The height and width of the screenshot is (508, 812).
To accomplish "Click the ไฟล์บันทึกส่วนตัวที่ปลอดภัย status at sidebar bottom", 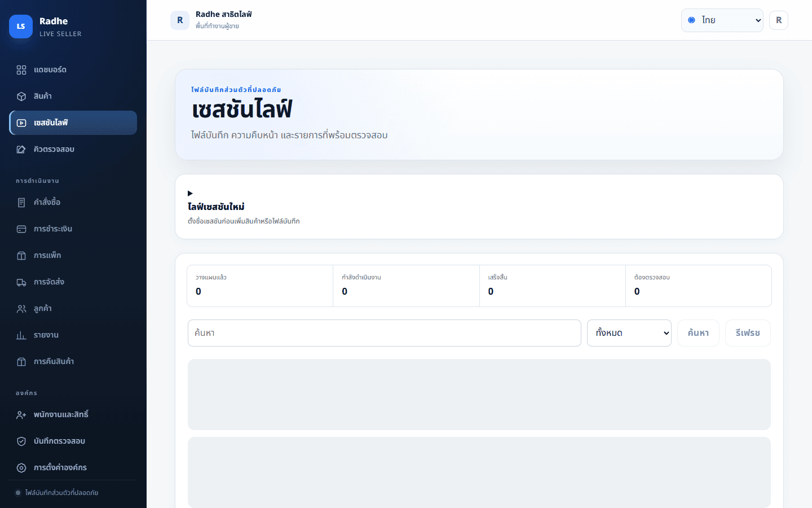I will (x=57, y=493).
